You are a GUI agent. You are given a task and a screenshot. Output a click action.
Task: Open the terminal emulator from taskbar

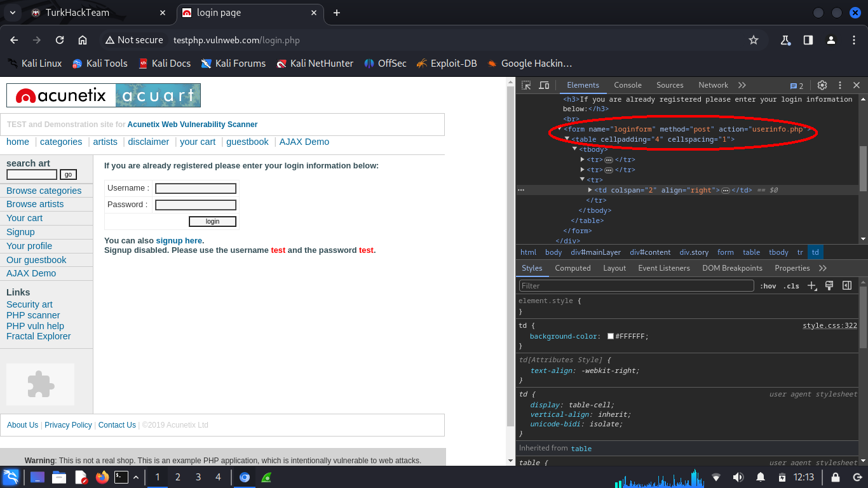121,477
